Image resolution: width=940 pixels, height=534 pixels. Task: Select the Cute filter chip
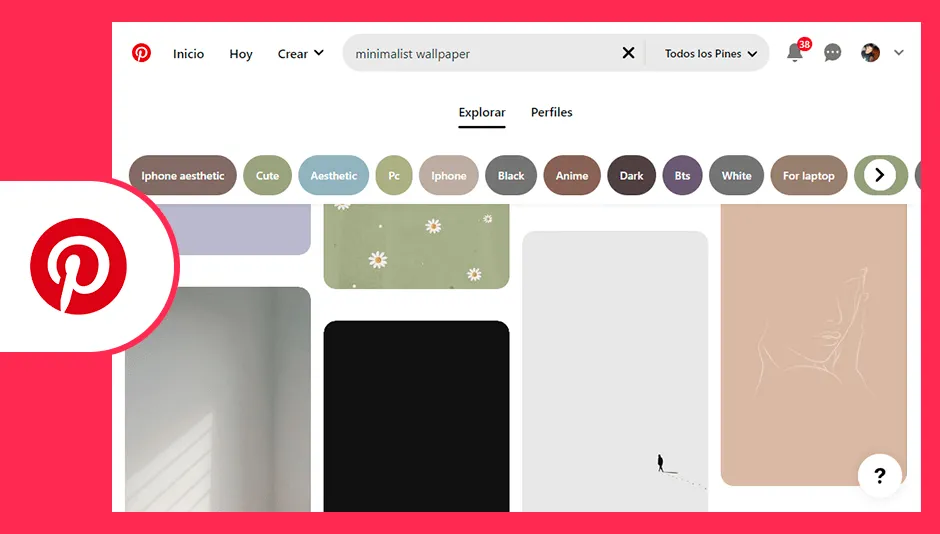click(267, 176)
